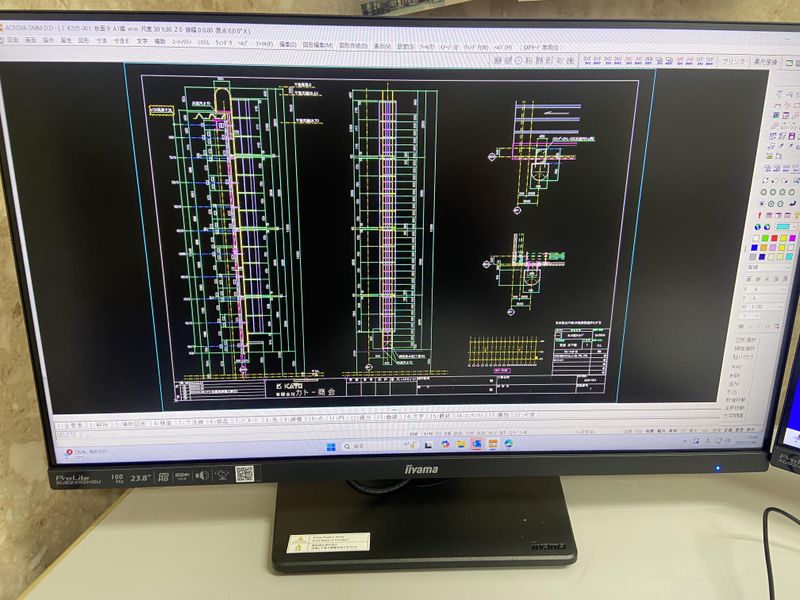Click the red exclamation mark icon
The height and width of the screenshot is (600, 800).
click(x=759, y=216)
